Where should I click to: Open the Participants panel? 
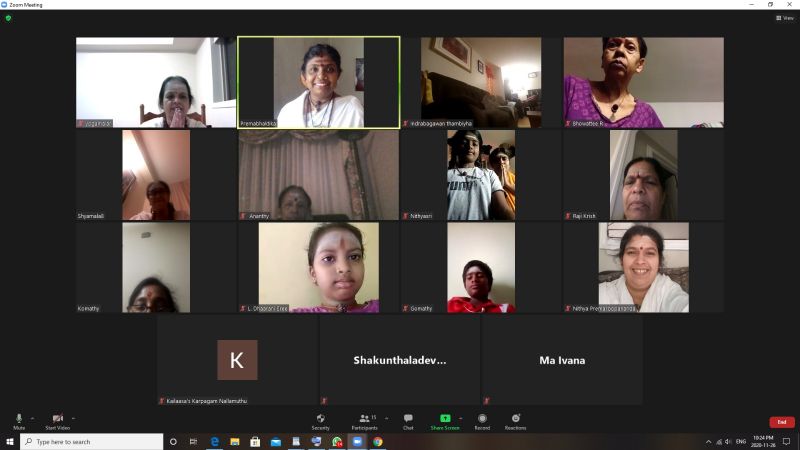click(364, 419)
